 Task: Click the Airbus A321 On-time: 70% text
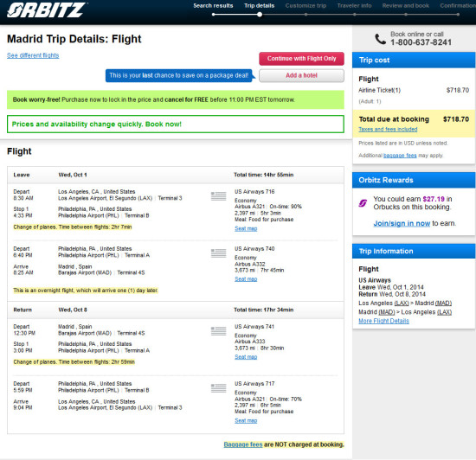pos(268,399)
